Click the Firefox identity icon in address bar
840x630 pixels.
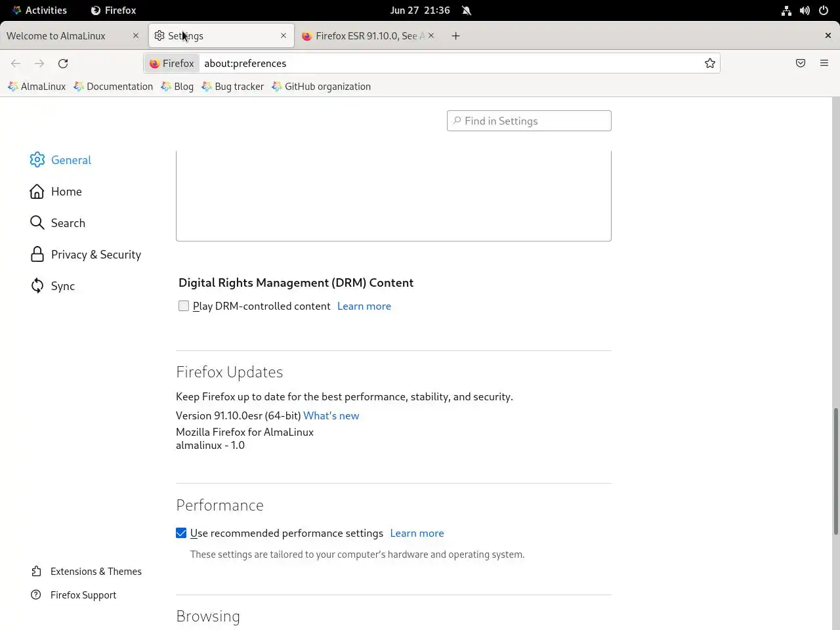coord(172,63)
